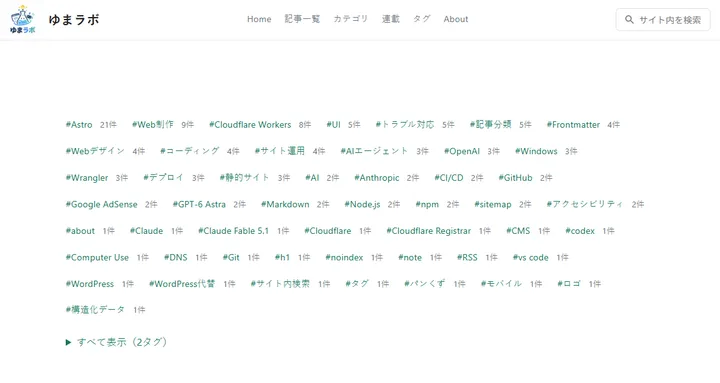This screenshot has width=720, height=383.
Task: Open the Home menu item
Action: point(259,19)
